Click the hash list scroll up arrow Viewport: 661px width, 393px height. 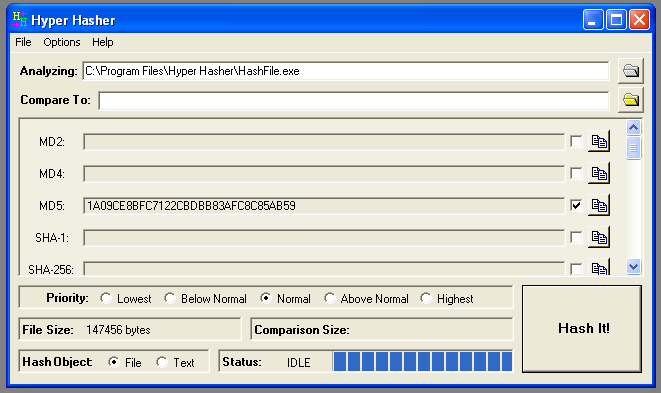pos(633,127)
